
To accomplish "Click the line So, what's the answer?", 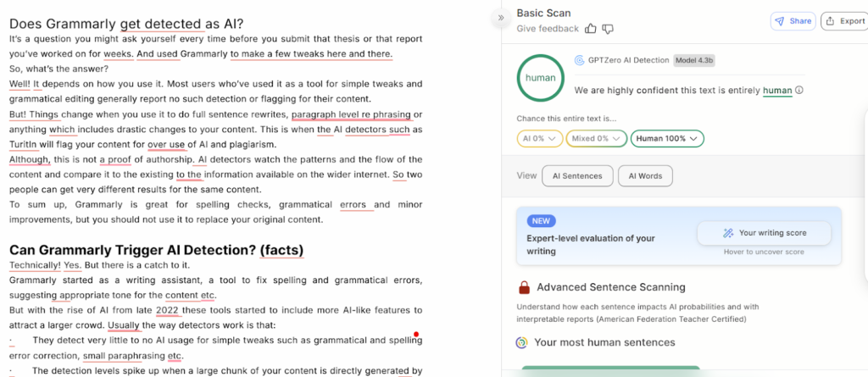I will coord(58,69).
